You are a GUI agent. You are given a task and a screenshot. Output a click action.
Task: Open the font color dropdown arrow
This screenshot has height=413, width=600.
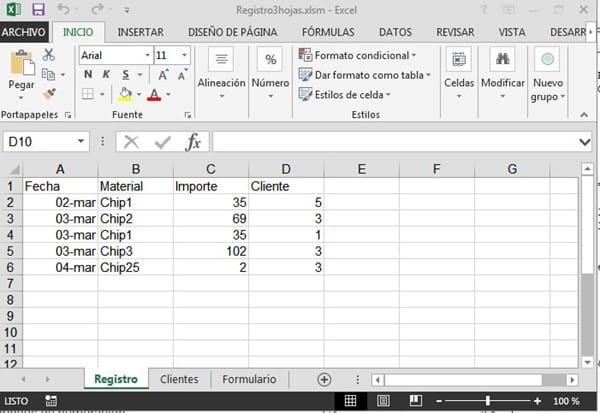coord(168,94)
